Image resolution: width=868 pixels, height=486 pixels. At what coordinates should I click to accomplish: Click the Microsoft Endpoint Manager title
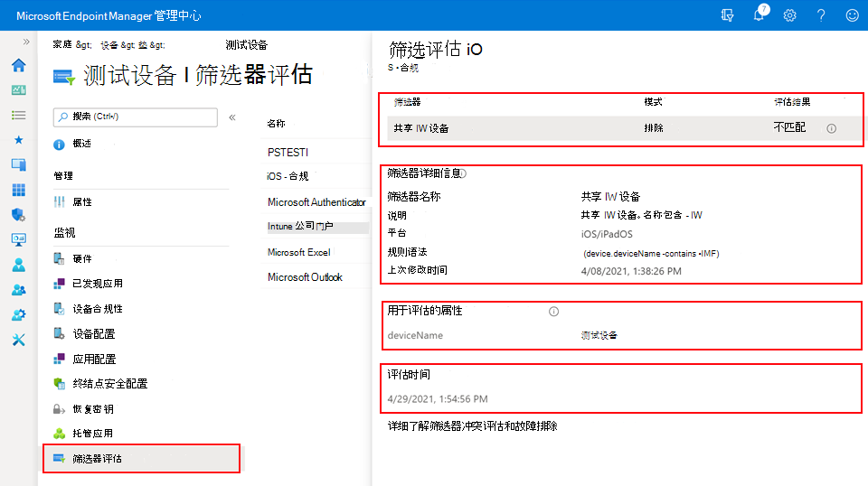pos(108,15)
